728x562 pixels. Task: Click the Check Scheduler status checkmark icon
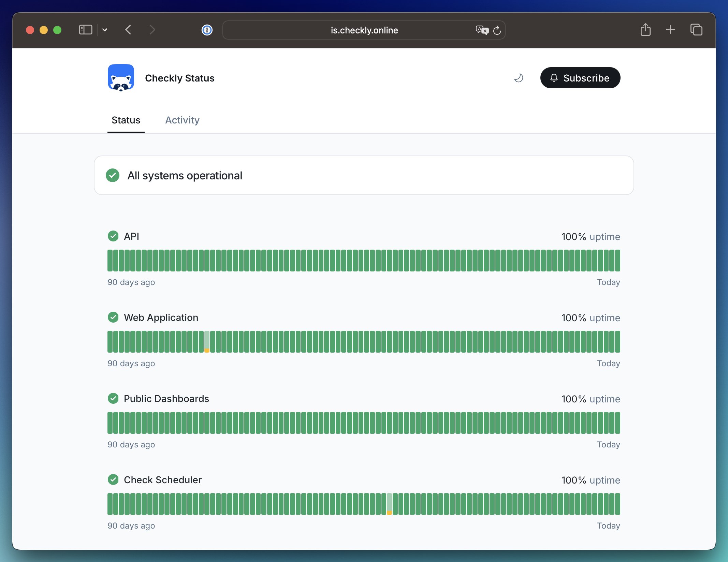pyautogui.click(x=113, y=479)
